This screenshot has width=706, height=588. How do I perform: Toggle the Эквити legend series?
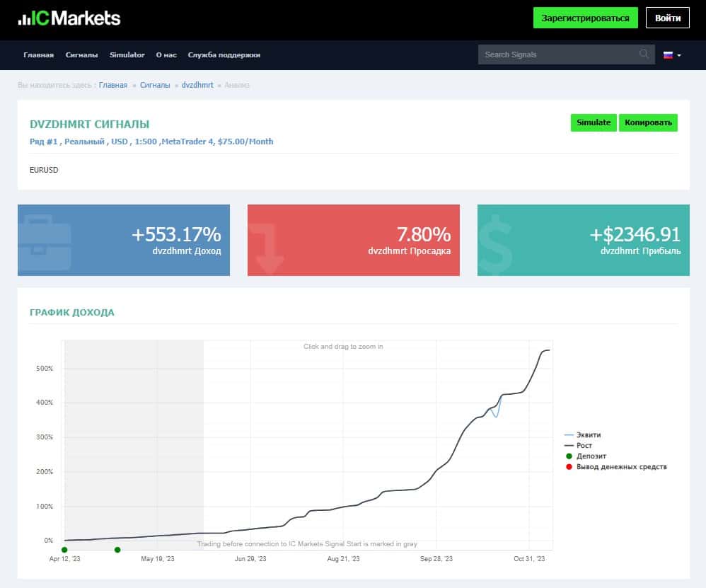[x=582, y=435]
